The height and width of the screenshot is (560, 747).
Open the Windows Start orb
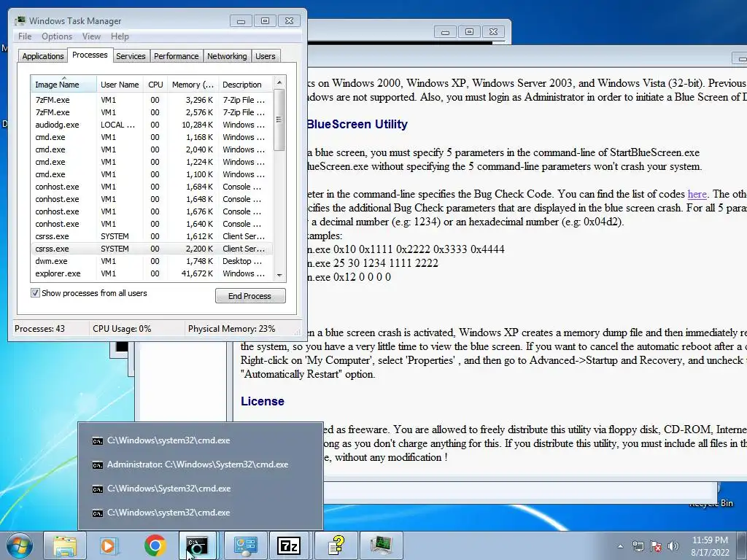(18, 545)
